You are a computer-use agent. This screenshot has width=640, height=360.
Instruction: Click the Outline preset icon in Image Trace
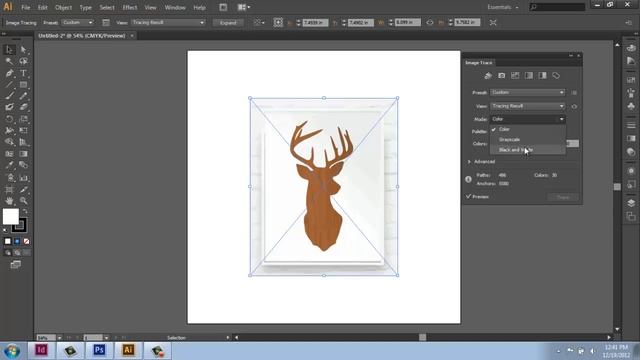[x=556, y=76]
